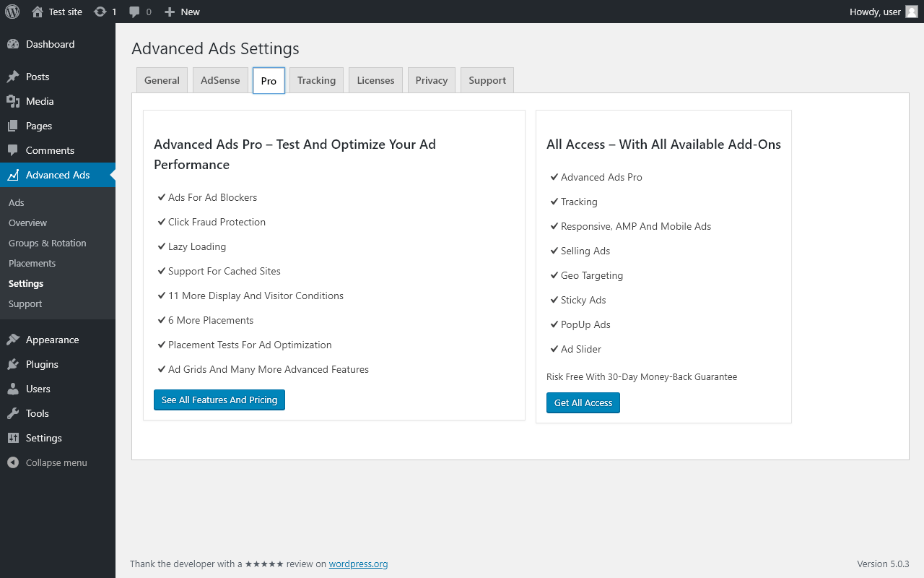Switch to the Privacy tab
This screenshot has height=578, width=924.
[x=432, y=80]
